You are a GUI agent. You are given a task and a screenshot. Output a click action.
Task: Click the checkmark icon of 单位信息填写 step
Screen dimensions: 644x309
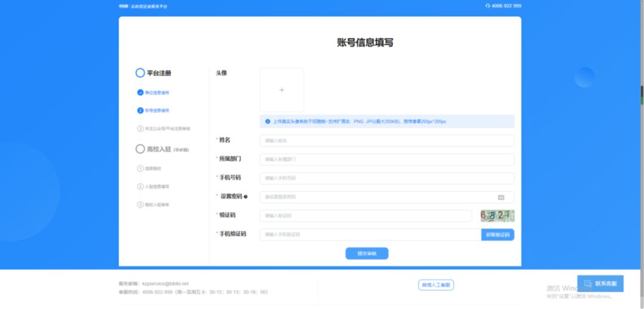[x=141, y=92]
